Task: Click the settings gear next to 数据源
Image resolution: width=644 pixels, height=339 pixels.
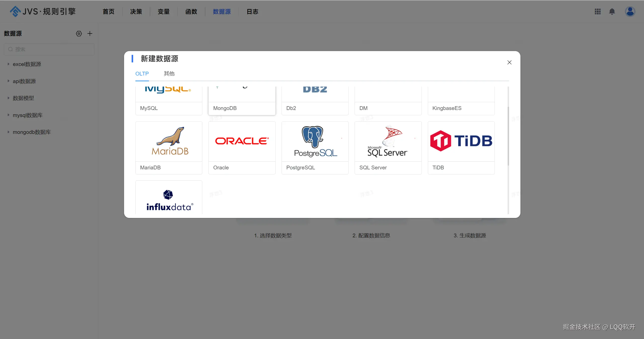Action: (x=79, y=34)
